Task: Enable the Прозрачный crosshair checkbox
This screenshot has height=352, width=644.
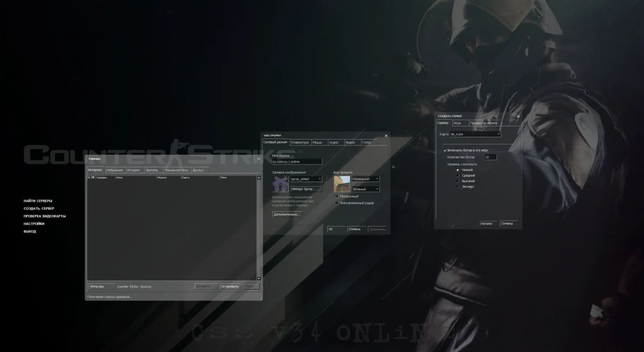Action: (x=337, y=197)
